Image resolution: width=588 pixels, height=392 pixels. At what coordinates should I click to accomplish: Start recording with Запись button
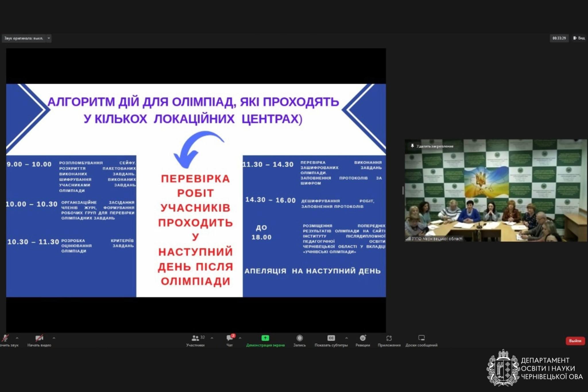[299, 338]
